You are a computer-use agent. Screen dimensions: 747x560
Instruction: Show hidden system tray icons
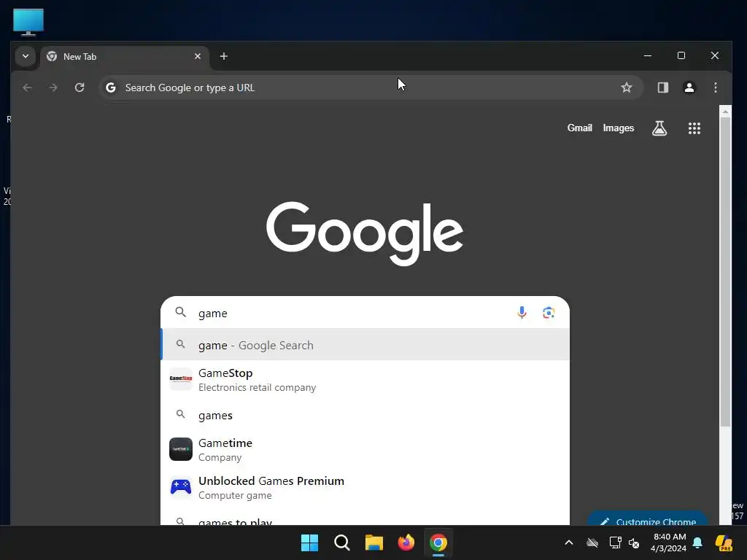569,542
